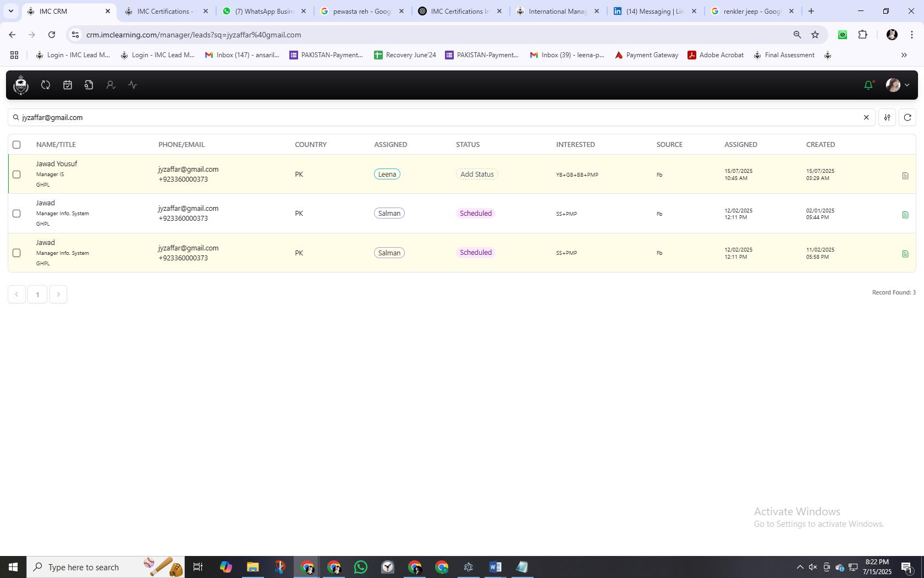Open the Recovery June'24 bookmark
This screenshot has height=578, width=924.
[405, 55]
